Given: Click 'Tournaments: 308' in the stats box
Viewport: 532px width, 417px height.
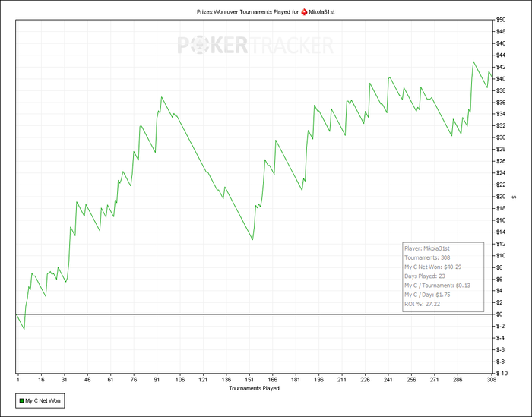Looking at the screenshot, I should click(427, 257).
